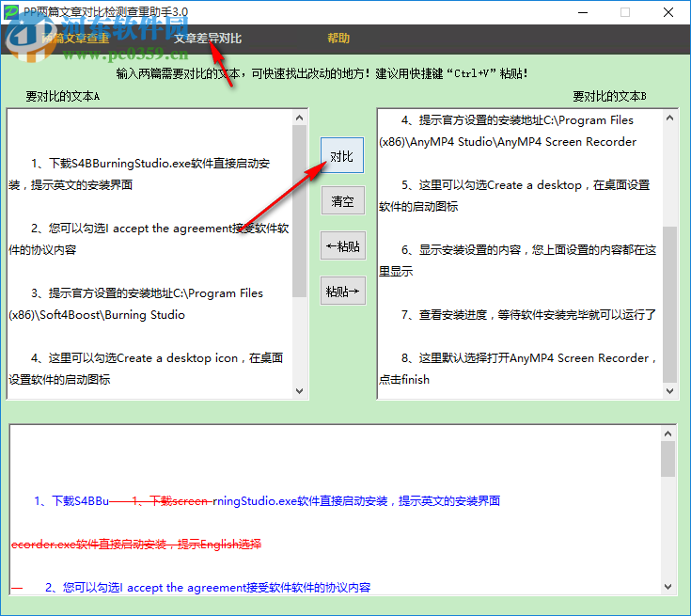Click text B line 点击finish
The height and width of the screenshot is (616, 691).
click(404, 380)
